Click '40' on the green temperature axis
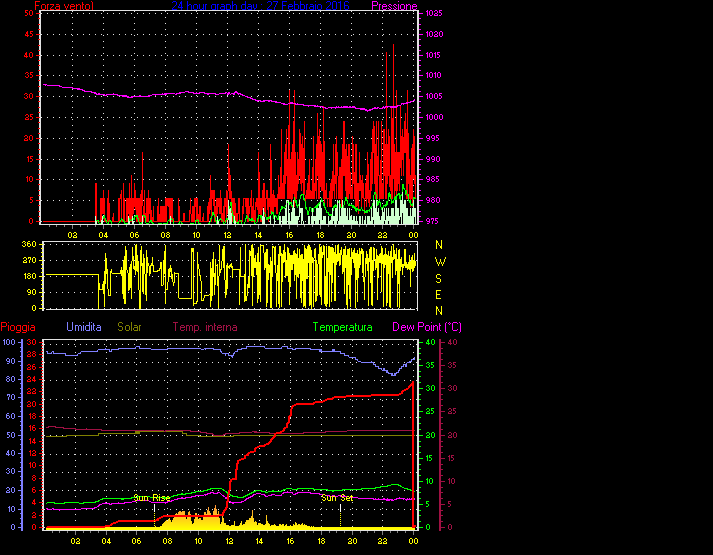Screen dimensions: 713x555 pos(430,342)
